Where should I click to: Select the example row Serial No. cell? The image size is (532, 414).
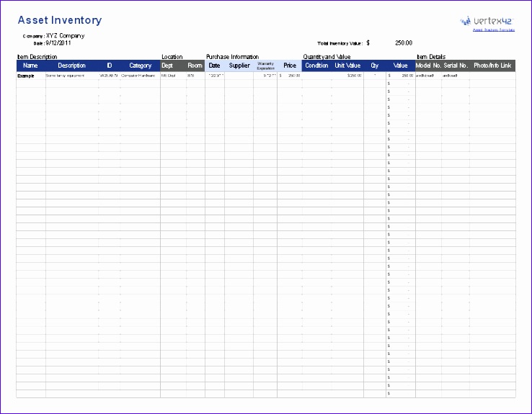[456, 76]
